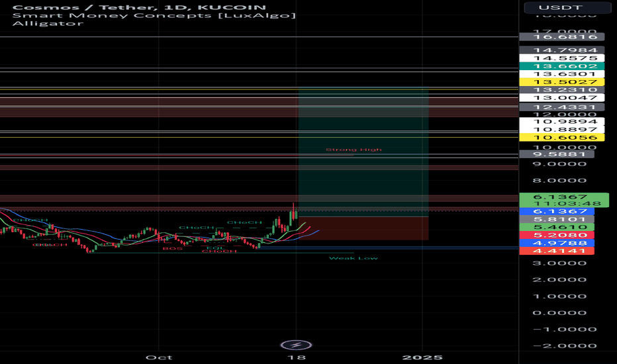Click the 11:03:48 countdown price tag
This screenshot has height=364, width=617.
pos(564,200)
